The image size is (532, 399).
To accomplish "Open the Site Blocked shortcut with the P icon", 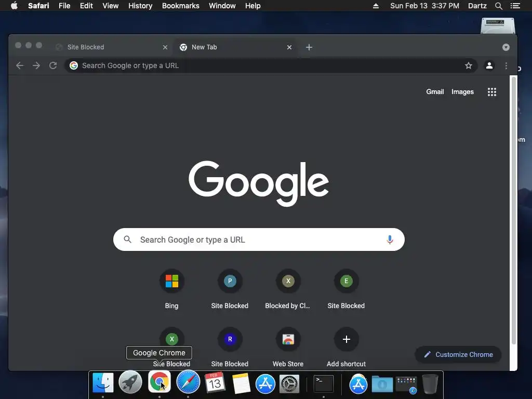I will click(230, 289).
